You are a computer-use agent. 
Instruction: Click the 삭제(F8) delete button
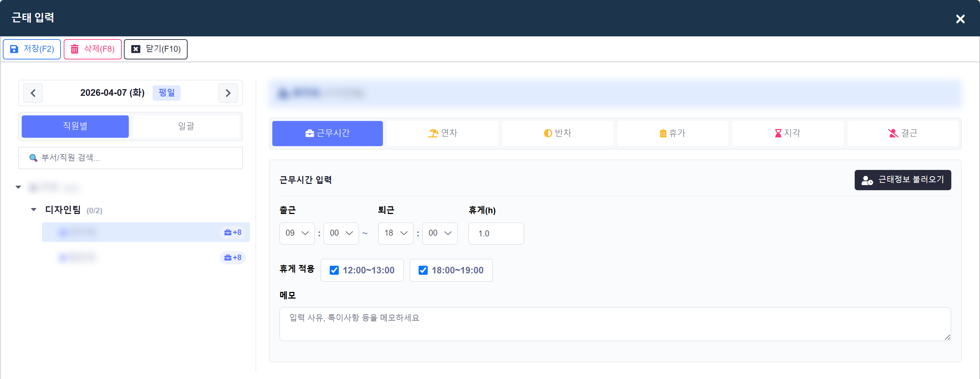(92, 49)
